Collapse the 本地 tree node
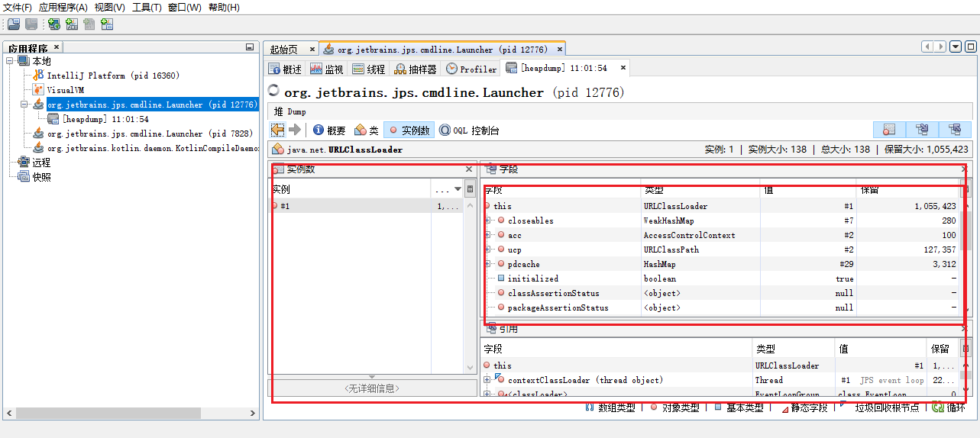980x438 pixels. pyautogui.click(x=10, y=61)
